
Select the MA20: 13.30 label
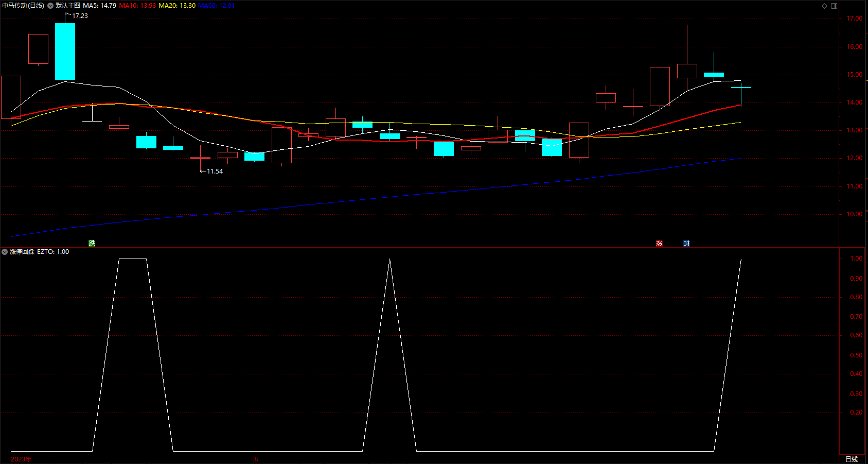click(177, 6)
